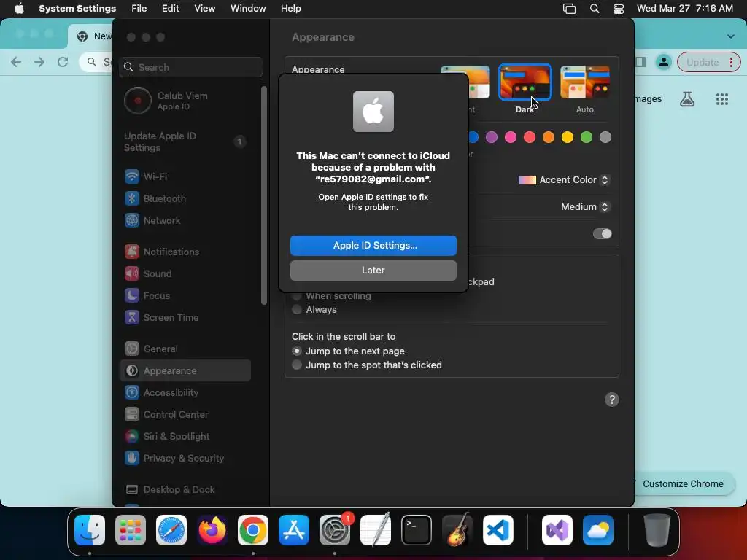The height and width of the screenshot is (560, 747).
Task: Open the Accent Color highlight dropdown
Action: point(564,179)
